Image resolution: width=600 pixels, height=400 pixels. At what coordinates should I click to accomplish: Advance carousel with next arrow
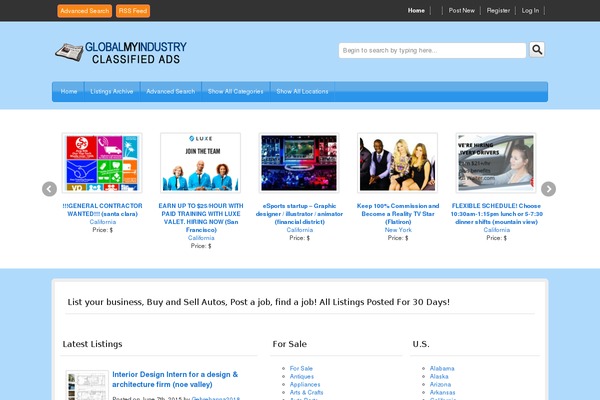(x=548, y=189)
